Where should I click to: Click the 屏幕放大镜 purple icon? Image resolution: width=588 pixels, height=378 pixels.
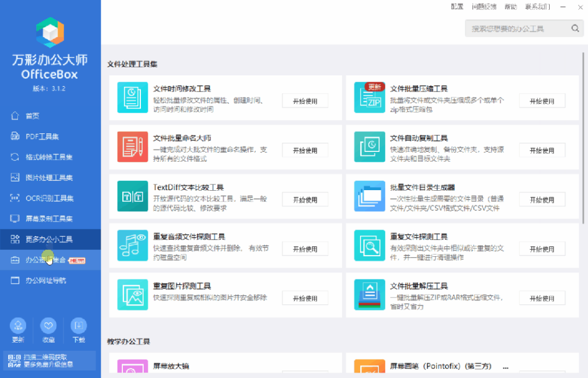[x=132, y=366]
